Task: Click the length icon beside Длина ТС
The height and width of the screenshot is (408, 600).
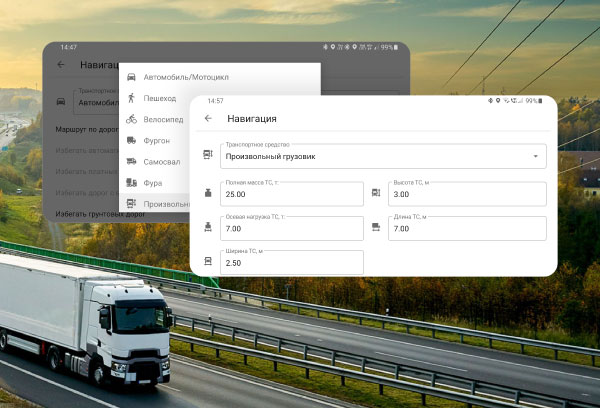Action: tap(376, 228)
